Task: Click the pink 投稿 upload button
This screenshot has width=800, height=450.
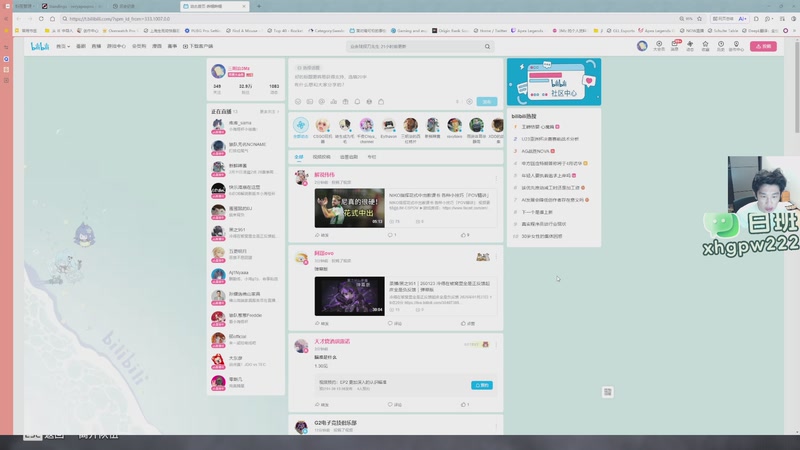Action: tap(763, 46)
